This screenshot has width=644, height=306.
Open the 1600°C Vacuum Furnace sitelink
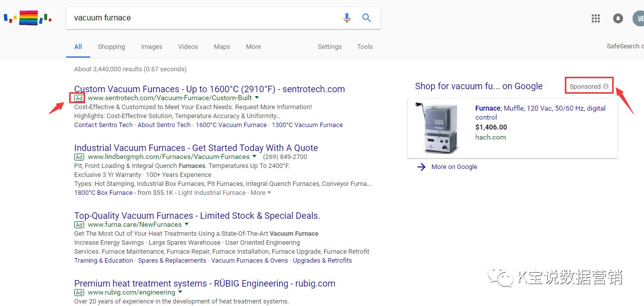231,125
